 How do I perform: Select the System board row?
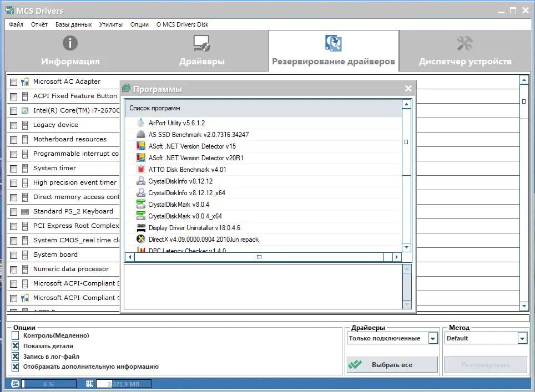coord(63,255)
